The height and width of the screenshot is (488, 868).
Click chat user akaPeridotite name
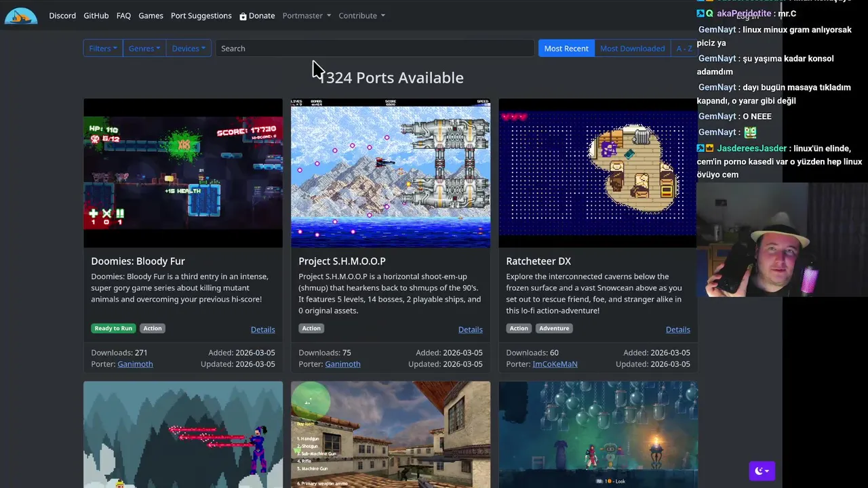[744, 14]
